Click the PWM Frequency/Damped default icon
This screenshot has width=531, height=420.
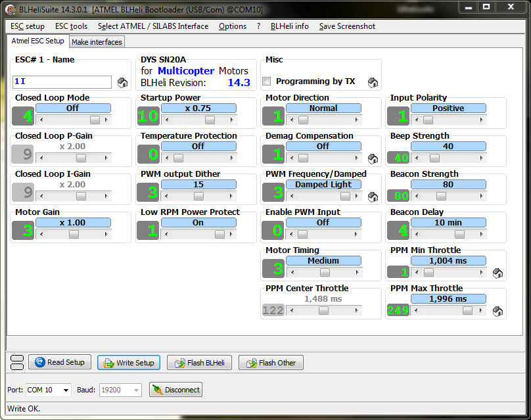pos(373,197)
